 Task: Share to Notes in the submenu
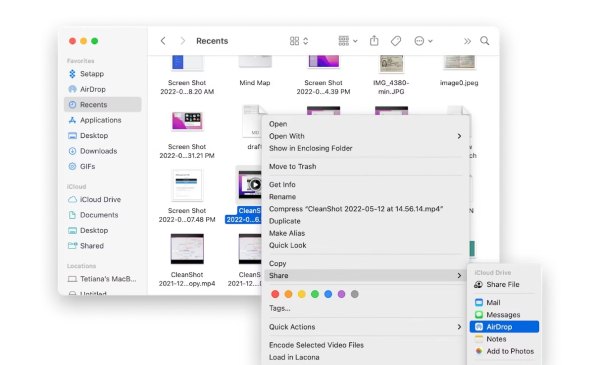(x=504, y=339)
